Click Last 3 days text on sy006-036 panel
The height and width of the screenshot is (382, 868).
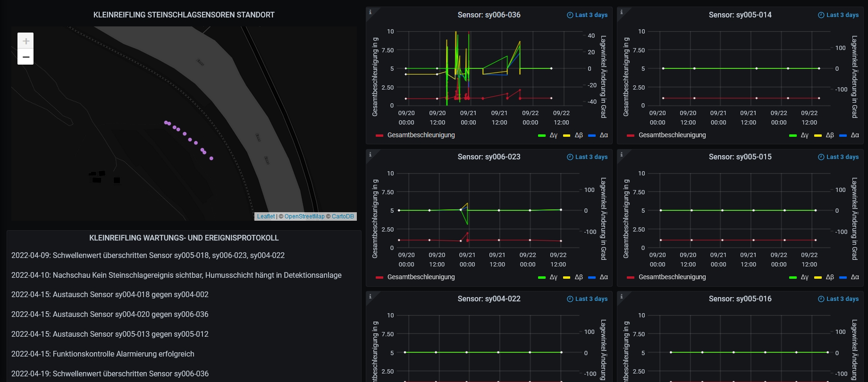[x=591, y=15]
